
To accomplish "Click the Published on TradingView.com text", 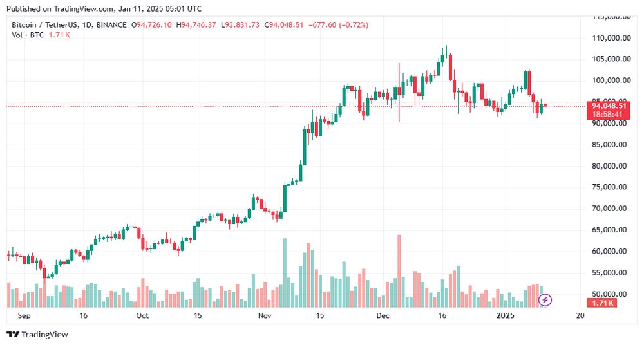I will click(59, 8).
